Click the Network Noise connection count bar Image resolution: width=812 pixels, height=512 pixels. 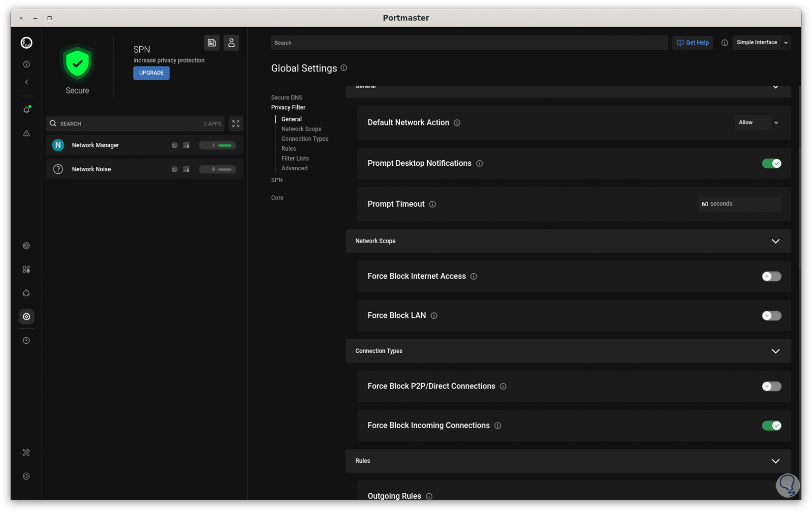[x=218, y=169]
